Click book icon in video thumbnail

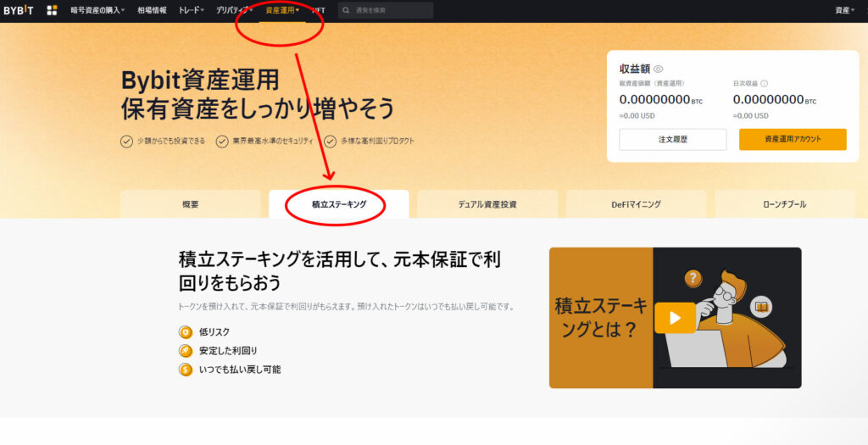[x=762, y=307]
